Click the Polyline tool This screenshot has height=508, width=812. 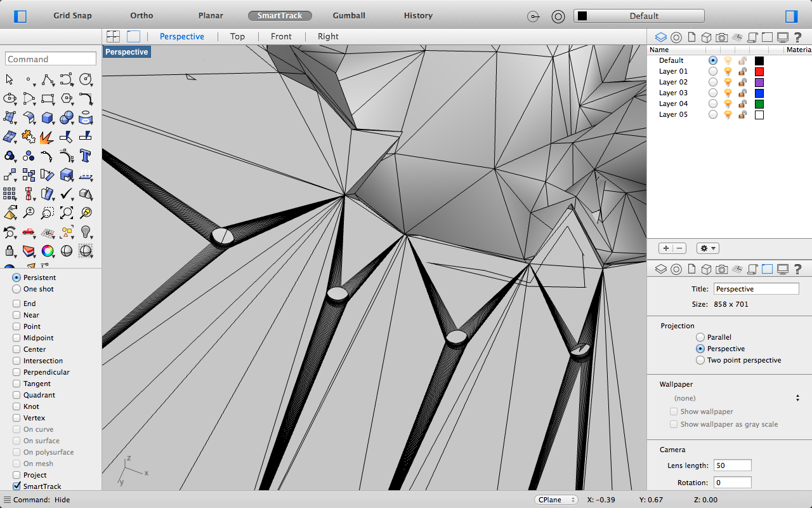pyautogui.click(x=48, y=79)
